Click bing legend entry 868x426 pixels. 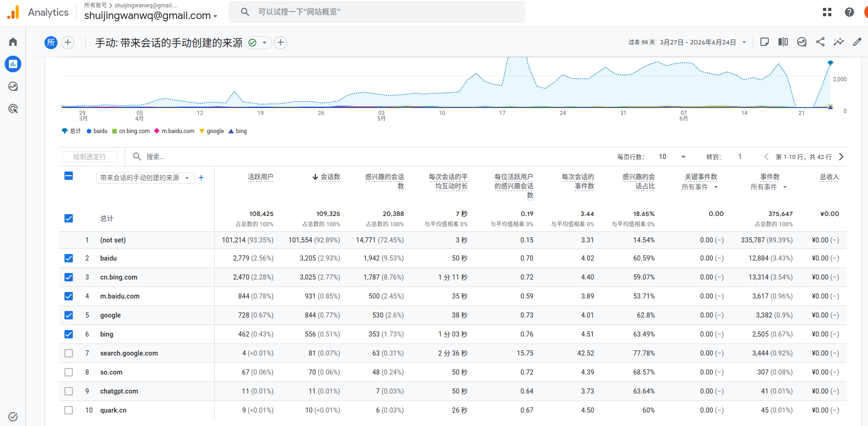238,131
